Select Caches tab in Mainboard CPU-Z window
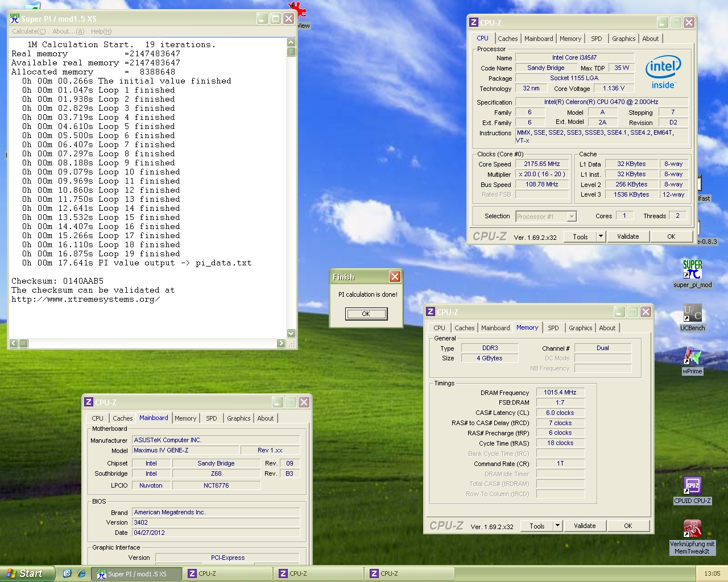Viewport: 728px width, 582px height. click(123, 418)
